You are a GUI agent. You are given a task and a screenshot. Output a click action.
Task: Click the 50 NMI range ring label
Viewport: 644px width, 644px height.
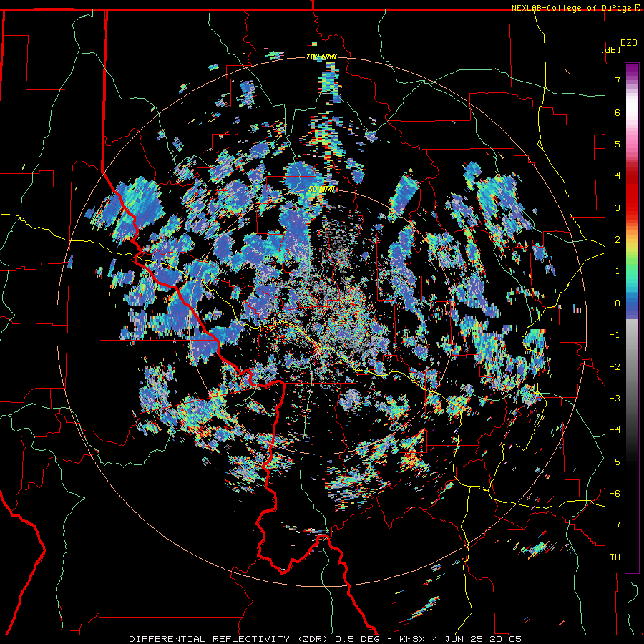[321, 190]
